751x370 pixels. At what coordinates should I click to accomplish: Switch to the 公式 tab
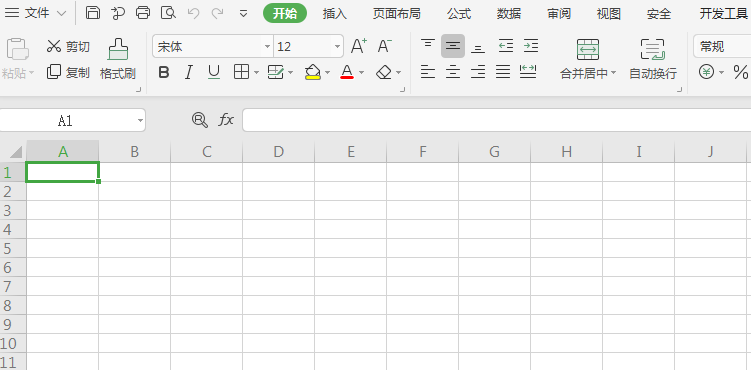(459, 14)
